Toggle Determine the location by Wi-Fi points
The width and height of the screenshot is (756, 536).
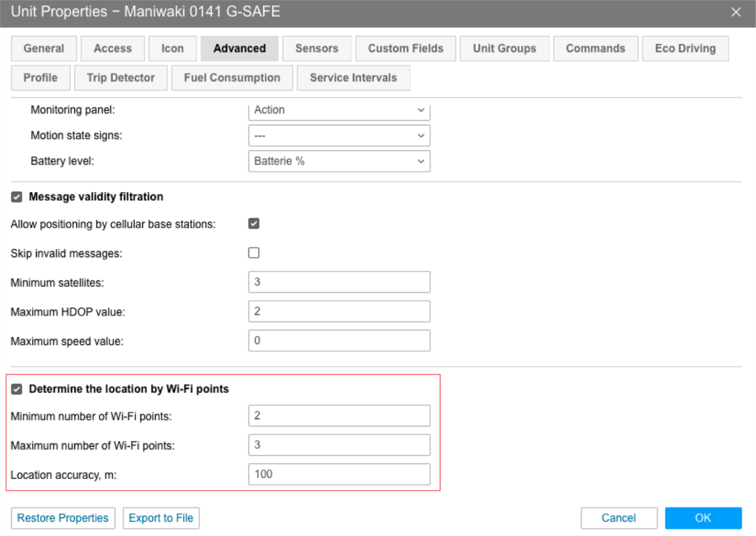17,390
